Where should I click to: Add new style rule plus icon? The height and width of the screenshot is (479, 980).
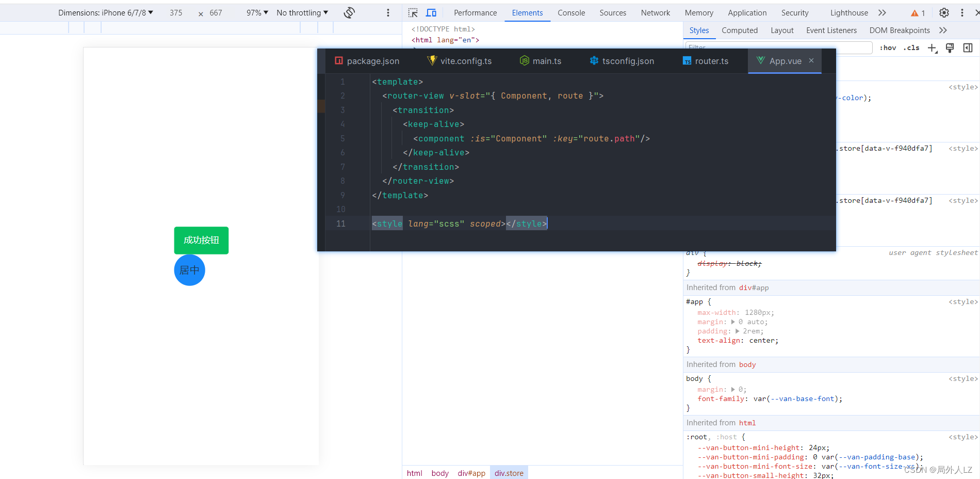coord(932,48)
